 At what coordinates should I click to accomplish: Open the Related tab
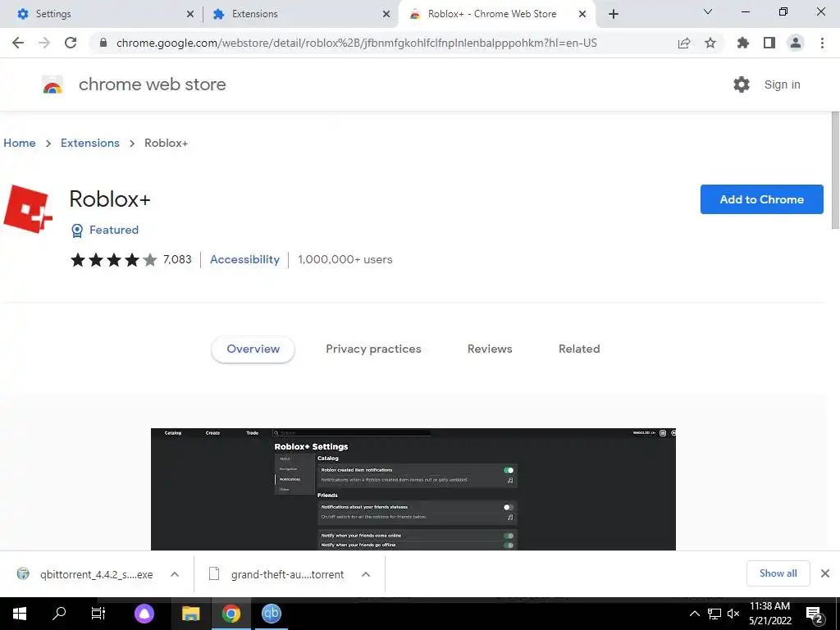(579, 349)
